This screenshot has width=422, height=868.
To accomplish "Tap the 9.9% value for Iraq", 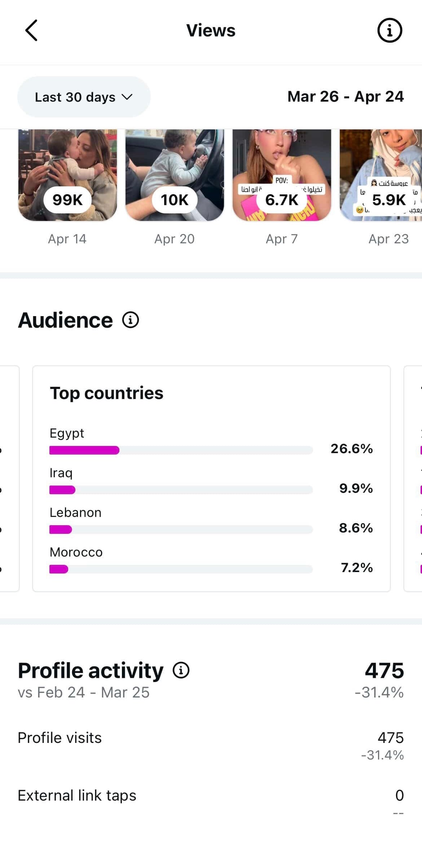I will coord(356,488).
